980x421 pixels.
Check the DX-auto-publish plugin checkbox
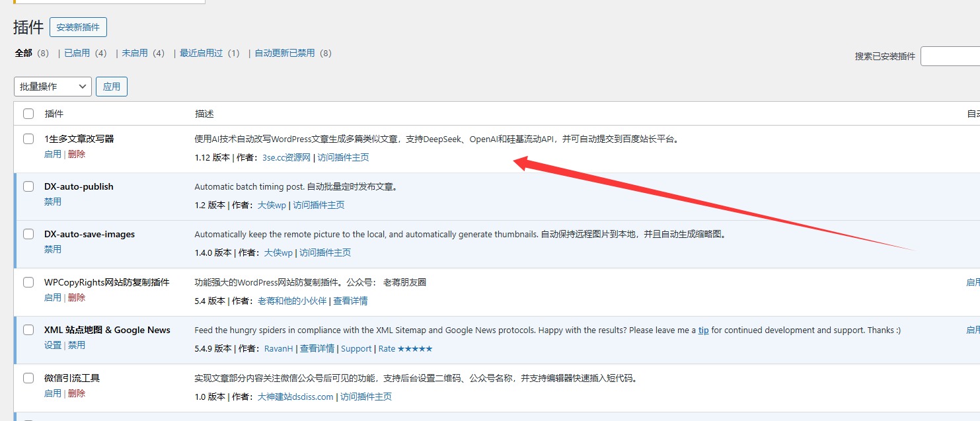[28, 186]
